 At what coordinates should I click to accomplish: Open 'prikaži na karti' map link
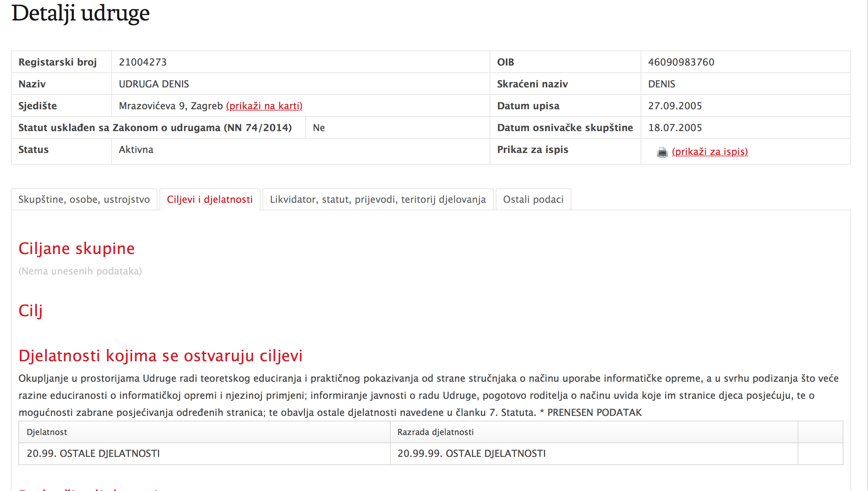tap(264, 106)
